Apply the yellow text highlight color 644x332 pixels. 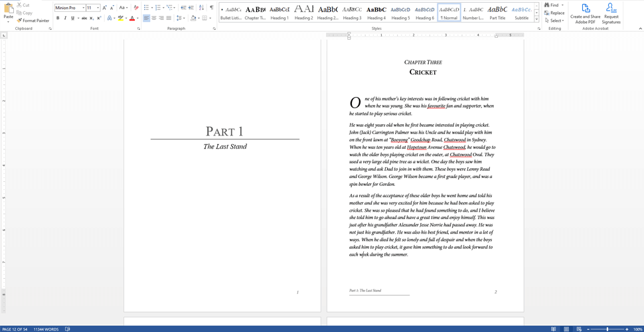(x=120, y=18)
